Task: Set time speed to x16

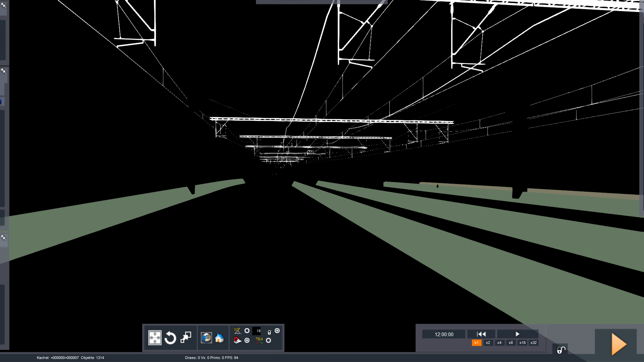Action: click(522, 343)
